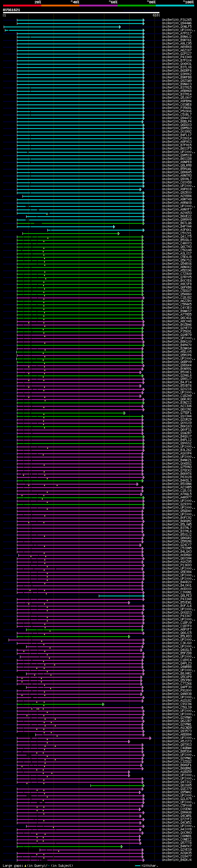The image size is (197, 868).
Task: Select label UniRef100_O03992
Action: [x=177, y=131]
